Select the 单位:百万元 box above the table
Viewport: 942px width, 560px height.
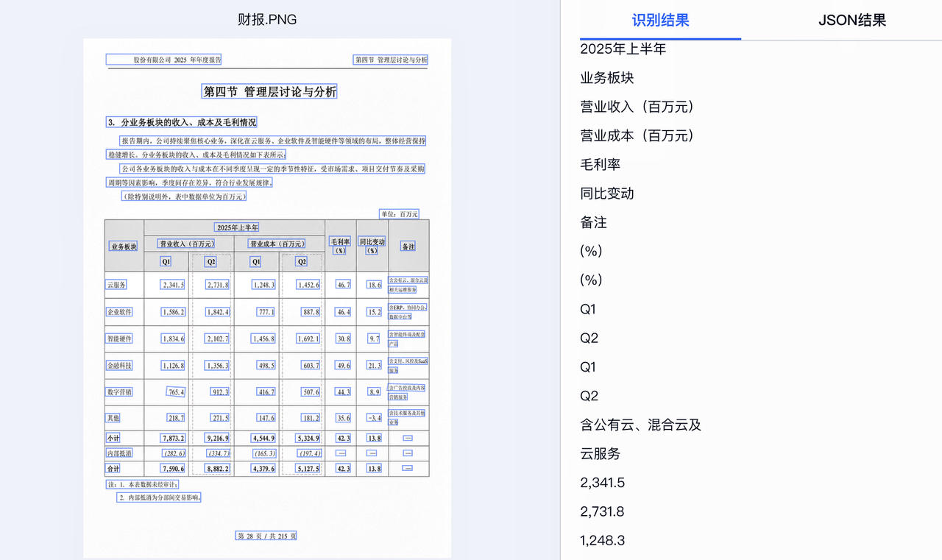pyautogui.click(x=399, y=214)
